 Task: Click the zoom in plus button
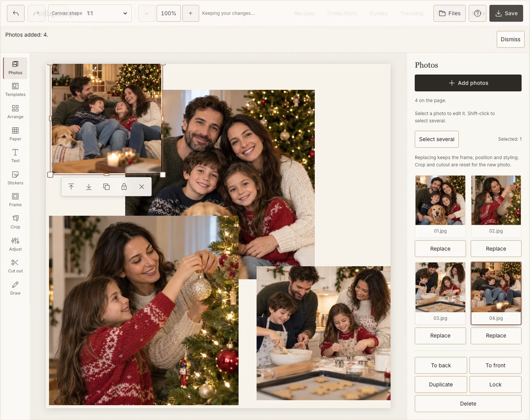pyautogui.click(x=190, y=13)
